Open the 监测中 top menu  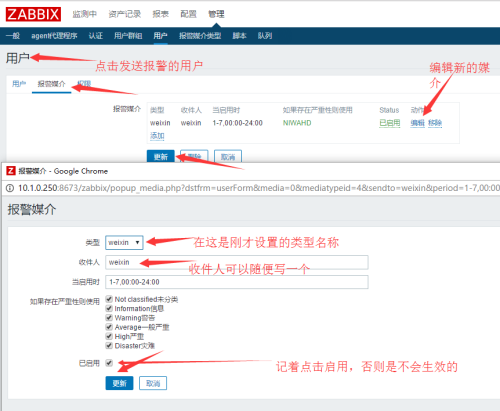[85, 14]
